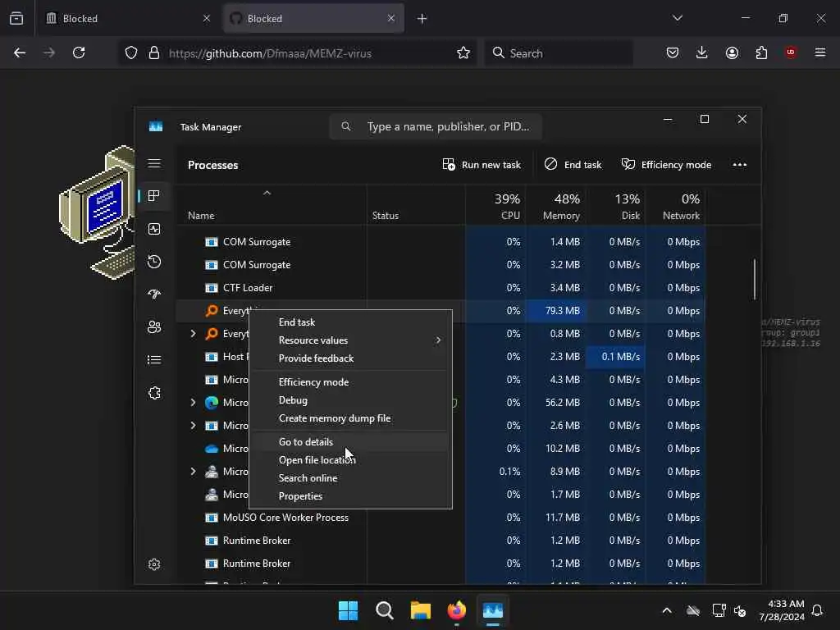Sort by Network column header
Viewport: 840px width, 630px height.
click(676, 206)
